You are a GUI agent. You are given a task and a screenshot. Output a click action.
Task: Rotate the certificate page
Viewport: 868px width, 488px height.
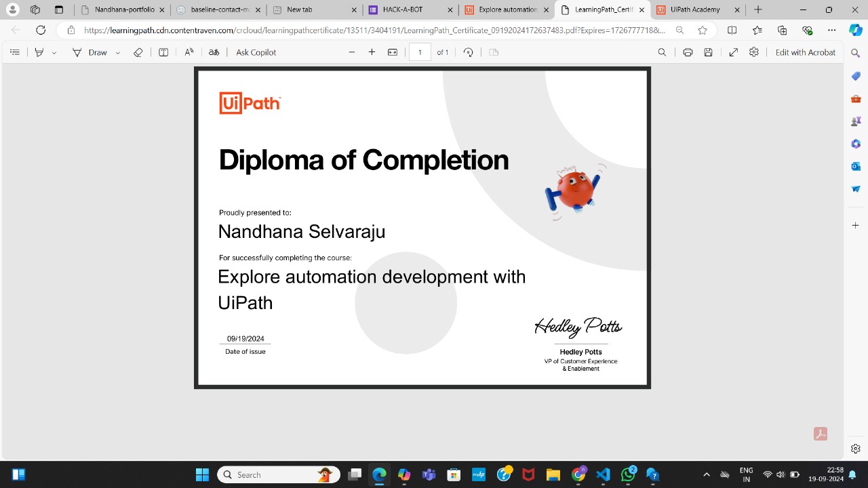[469, 52]
